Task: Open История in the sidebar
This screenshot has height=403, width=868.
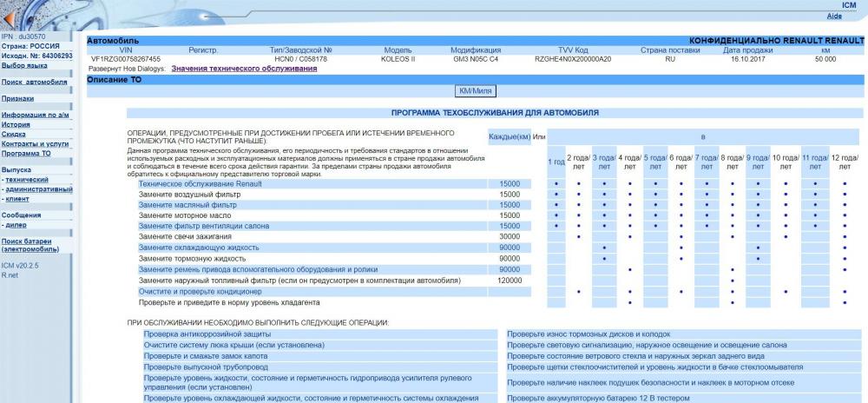Action: pyautogui.click(x=16, y=124)
